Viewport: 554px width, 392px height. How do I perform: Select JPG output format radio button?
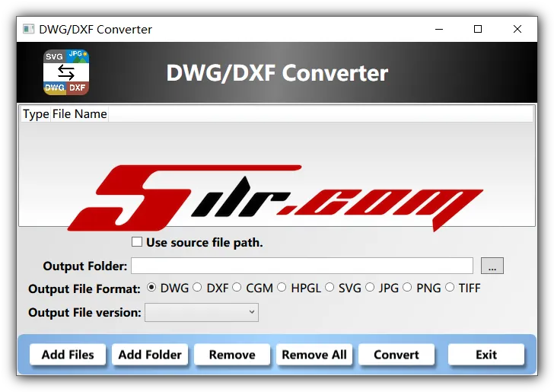point(370,287)
